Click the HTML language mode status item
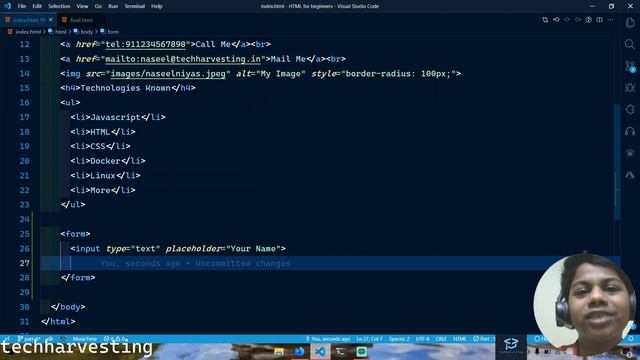The image size is (640, 360). [x=460, y=339]
